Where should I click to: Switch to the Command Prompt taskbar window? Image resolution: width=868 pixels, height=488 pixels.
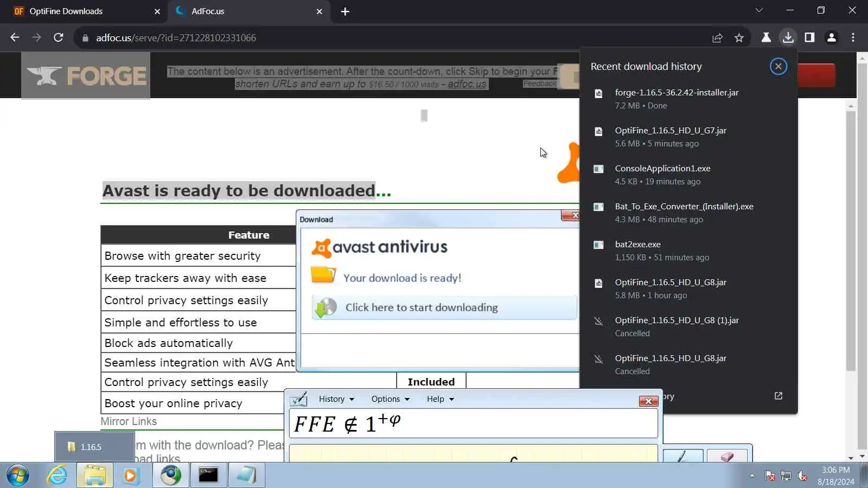(x=208, y=476)
